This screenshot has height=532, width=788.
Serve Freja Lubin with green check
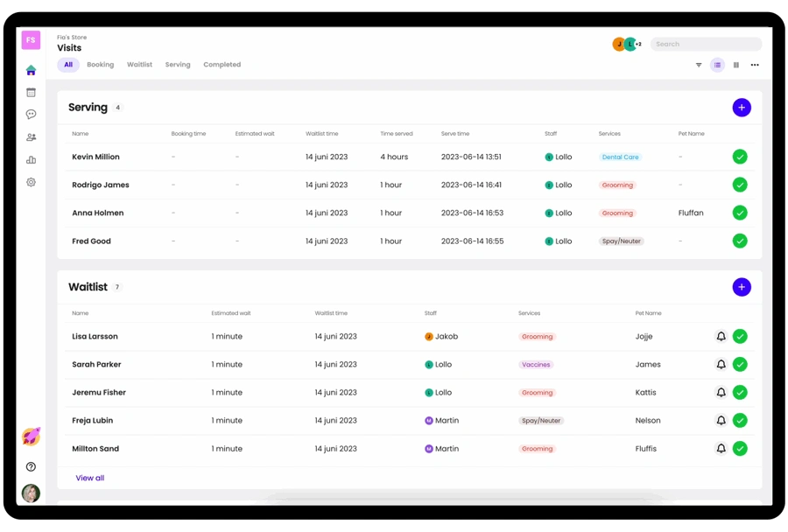739,421
